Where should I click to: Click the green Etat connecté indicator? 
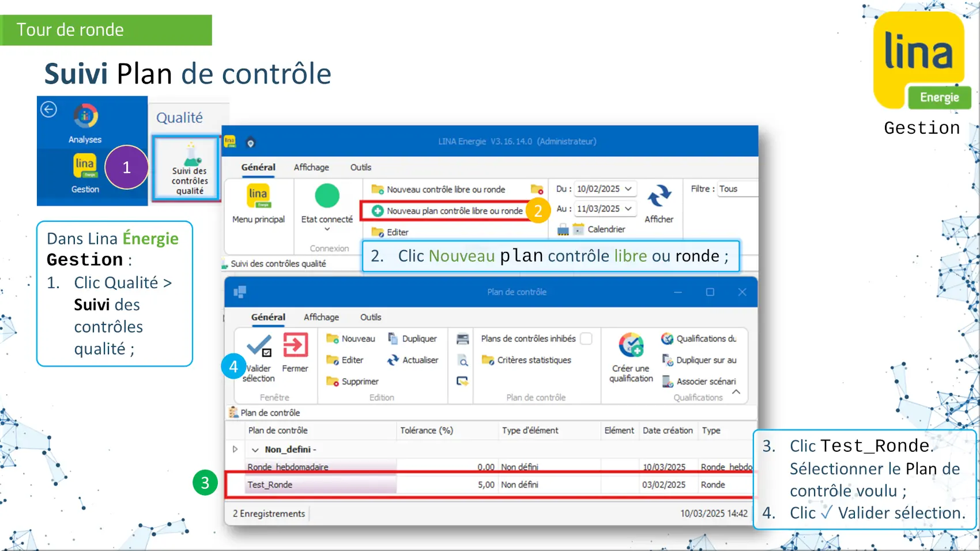(327, 195)
